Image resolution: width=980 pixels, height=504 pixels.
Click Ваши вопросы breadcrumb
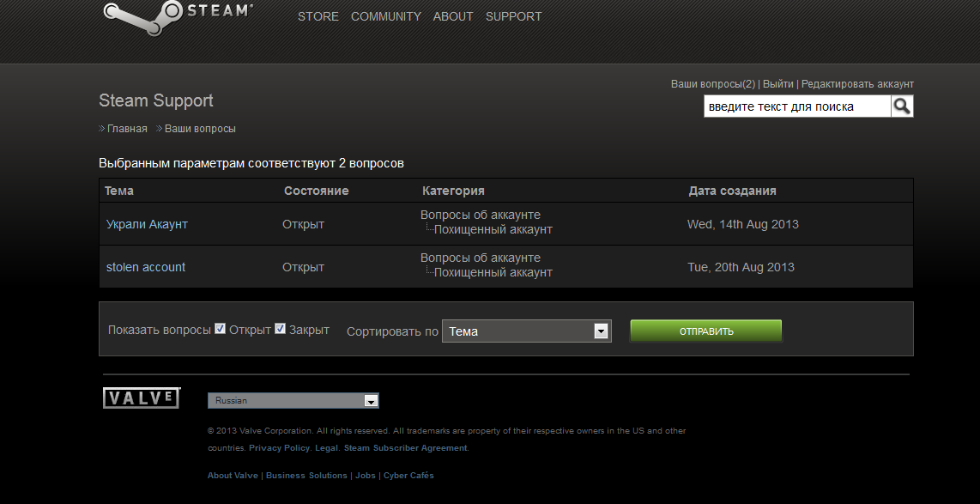click(200, 129)
